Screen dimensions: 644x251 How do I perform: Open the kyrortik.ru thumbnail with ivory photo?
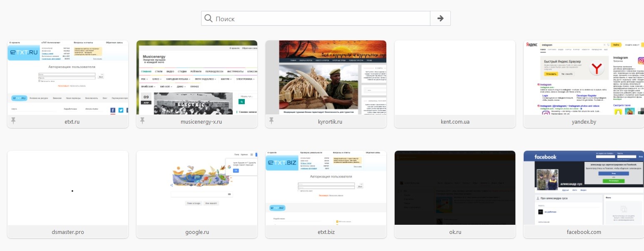pyautogui.click(x=326, y=78)
